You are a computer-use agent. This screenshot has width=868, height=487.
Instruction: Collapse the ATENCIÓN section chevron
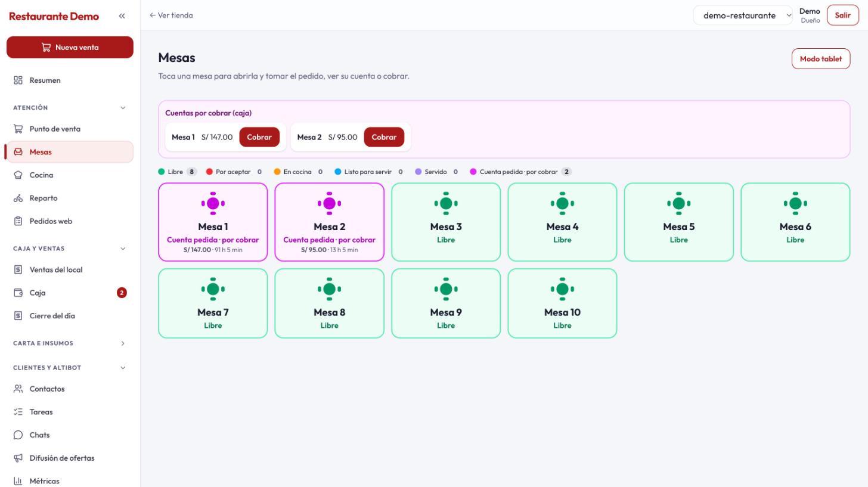click(x=123, y=108)
